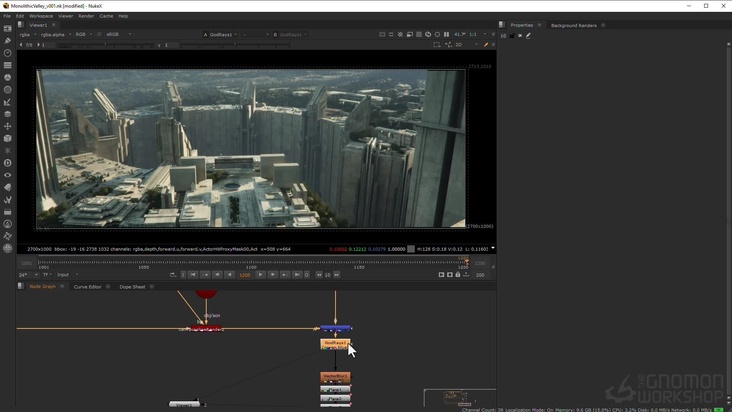Open the Other nodes toolbar menu
732x412 pixels.
tap(7, 212)
